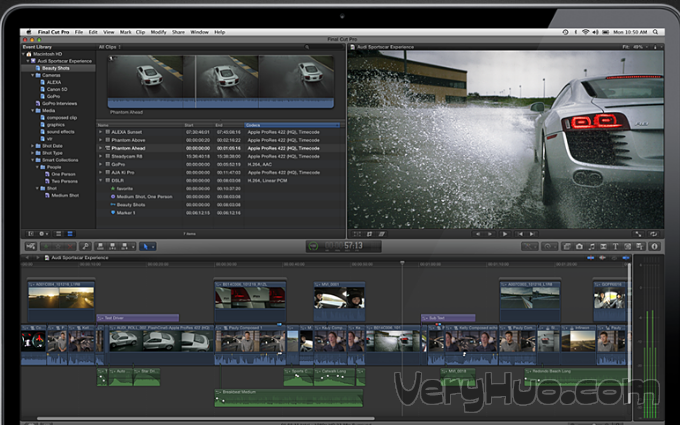
Task: Open the viewer Fit zoom dropdown
Action: 635,47
